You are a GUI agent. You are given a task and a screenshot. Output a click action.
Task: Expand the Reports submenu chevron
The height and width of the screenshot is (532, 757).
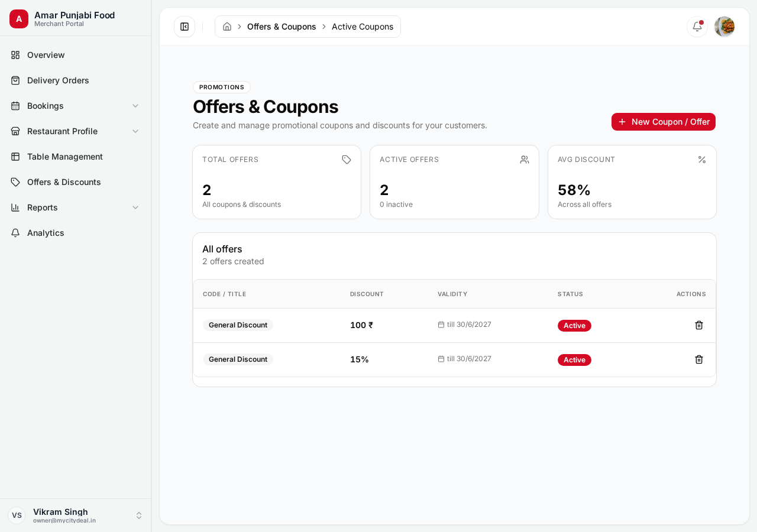click(135, 207)
